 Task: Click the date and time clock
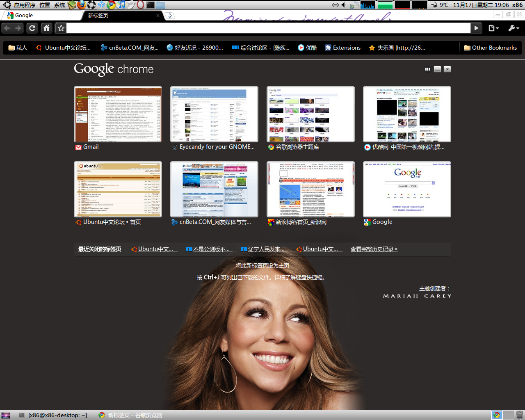(481, 5)
